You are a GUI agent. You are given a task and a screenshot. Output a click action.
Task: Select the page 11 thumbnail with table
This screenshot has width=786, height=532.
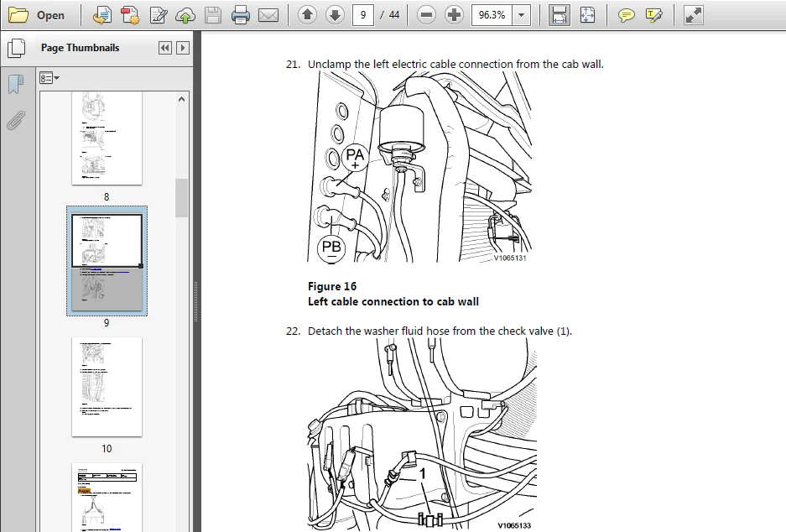107,498
